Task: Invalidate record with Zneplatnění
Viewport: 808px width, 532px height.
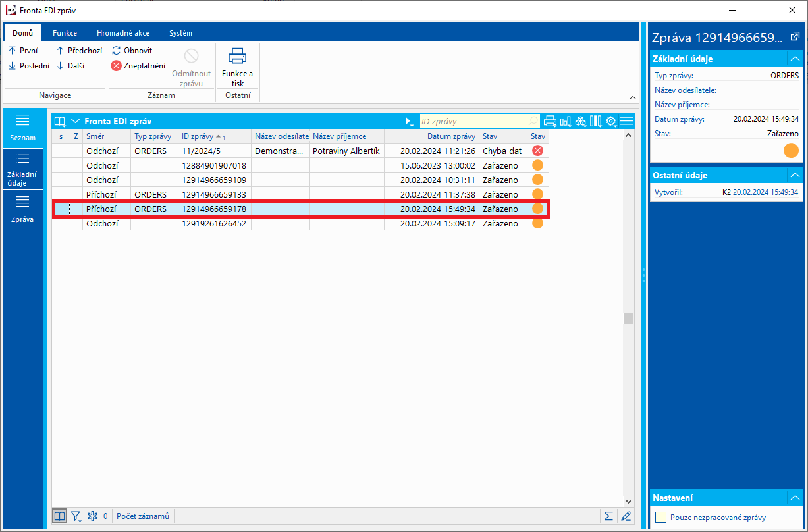Action: pos(138,65)
